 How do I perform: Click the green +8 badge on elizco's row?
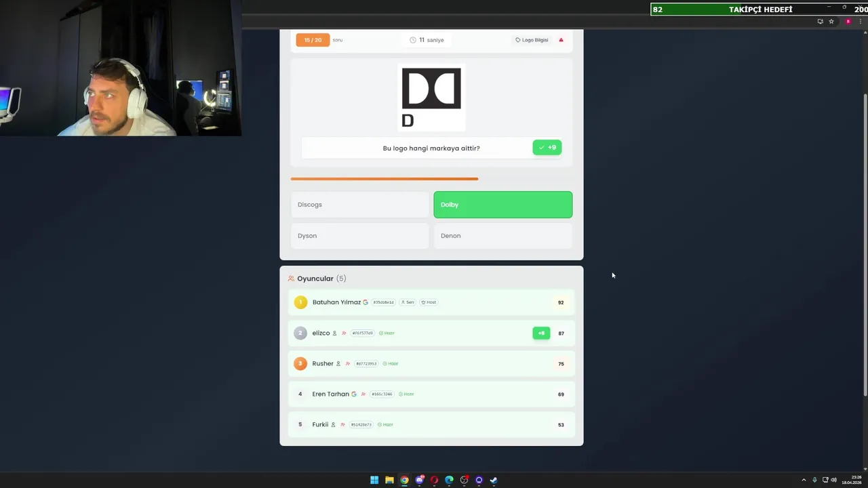(x=541, y=333)
